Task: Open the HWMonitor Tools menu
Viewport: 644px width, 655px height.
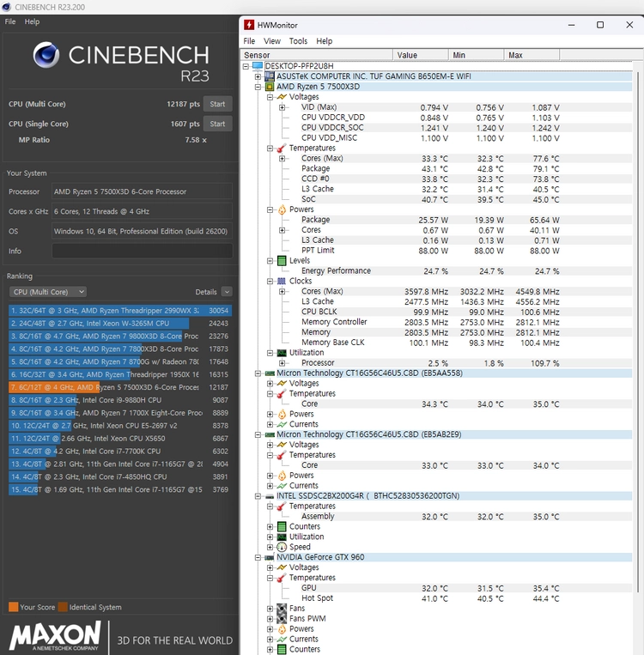Action: pos(298,41)
